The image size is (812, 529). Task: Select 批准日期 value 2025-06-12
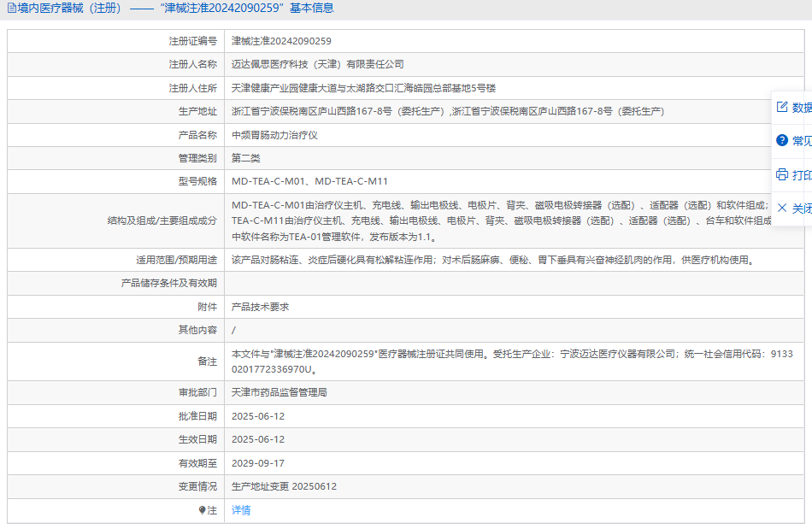pos(258,416)
